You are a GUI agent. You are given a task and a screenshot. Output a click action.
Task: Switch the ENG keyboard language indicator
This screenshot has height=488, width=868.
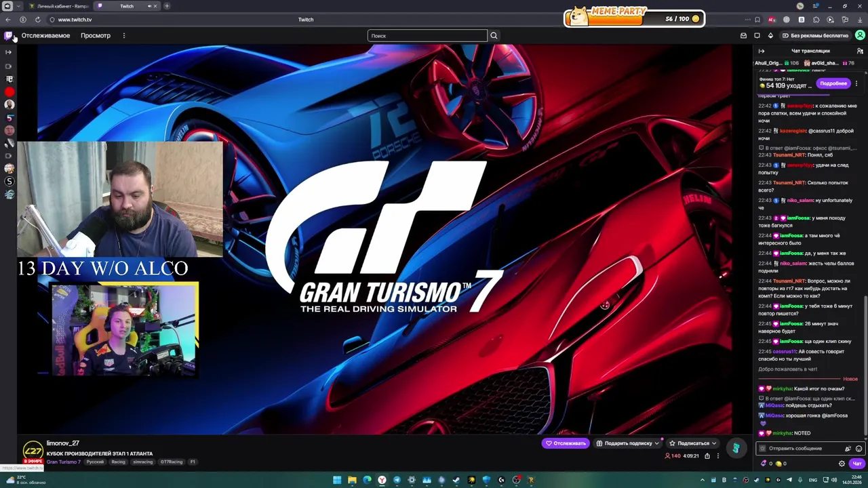[812, 480]
